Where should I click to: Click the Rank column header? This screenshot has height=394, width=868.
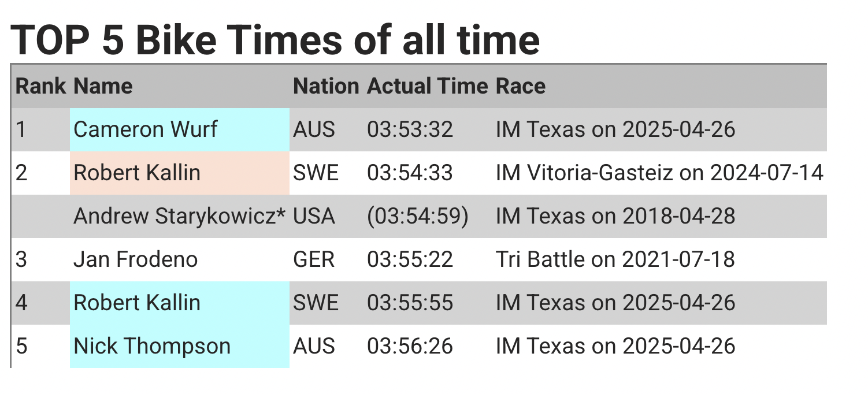[x=40, y=86]
